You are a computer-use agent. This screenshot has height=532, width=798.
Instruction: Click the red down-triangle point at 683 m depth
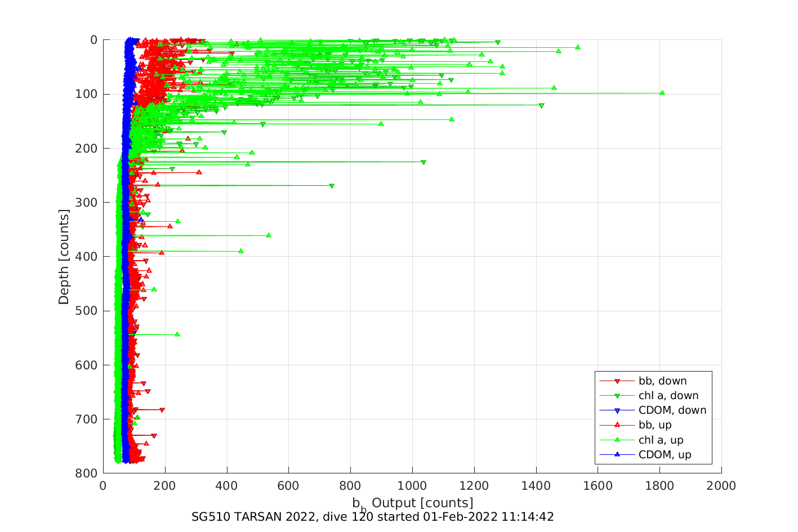[162, 410]
